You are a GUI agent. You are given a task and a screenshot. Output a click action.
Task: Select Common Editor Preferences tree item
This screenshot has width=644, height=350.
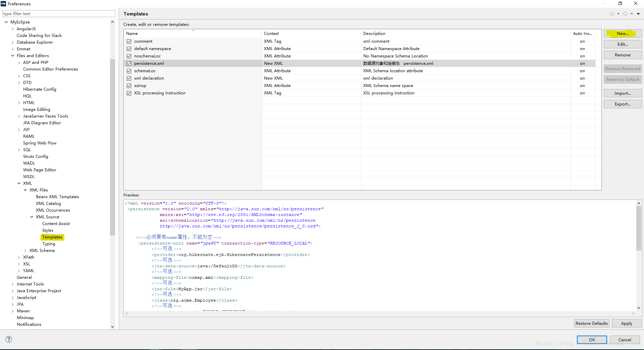click(x=50, y=69)
